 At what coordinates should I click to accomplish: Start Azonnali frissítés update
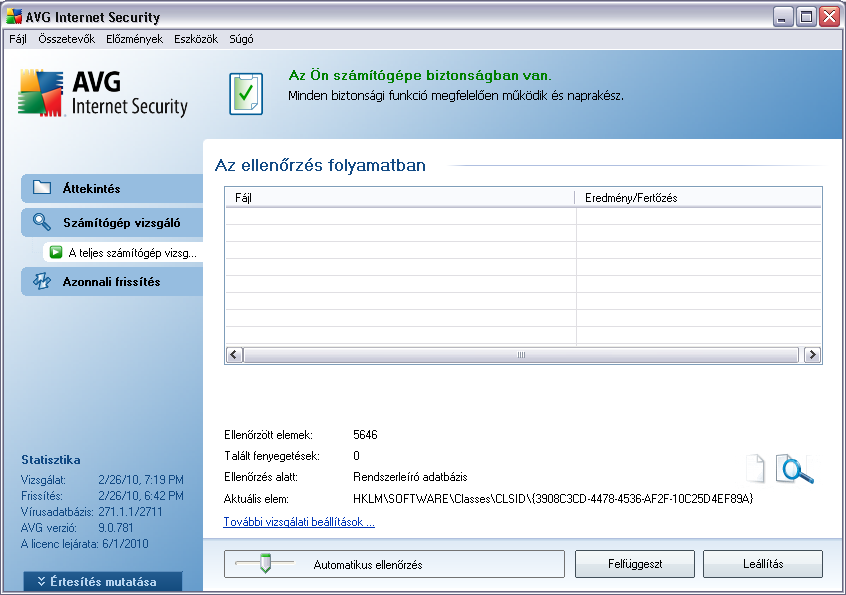point(112,282)
